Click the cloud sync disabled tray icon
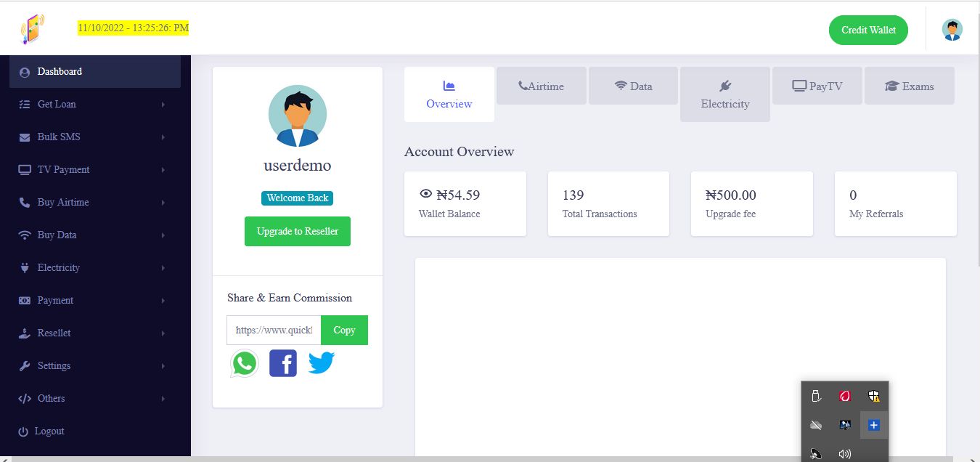 click(x=816, y=425)
